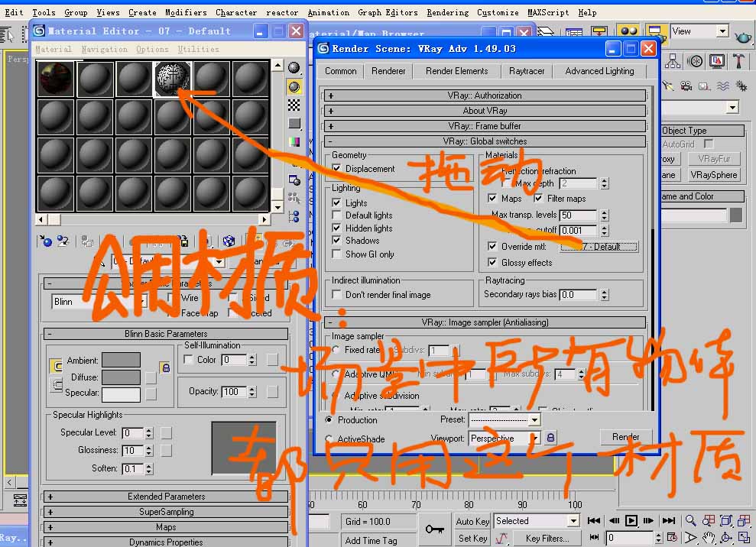The height and width of the screenshot is (547, 756).
Task: Open the Rendering menu
Action: (448, 11)
